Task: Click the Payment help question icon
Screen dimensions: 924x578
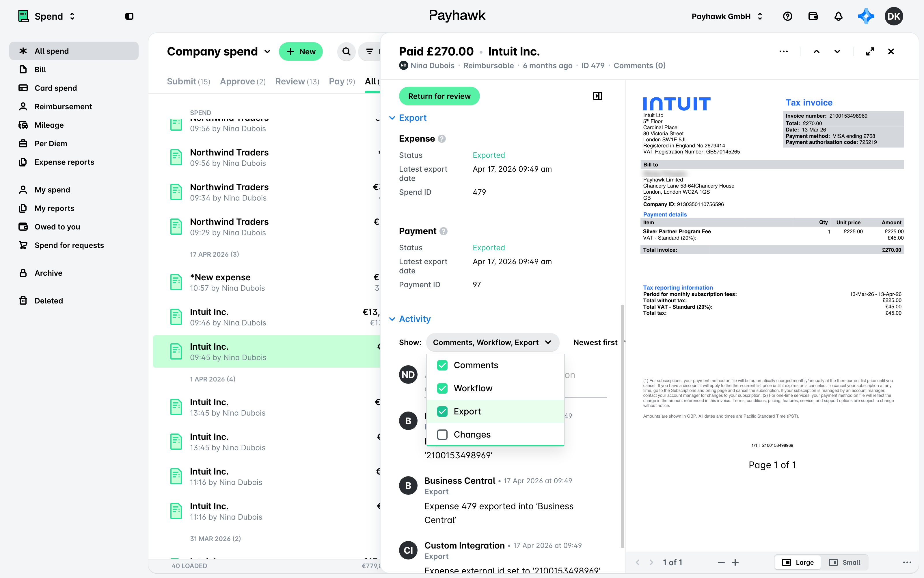Action: [443, 231]
